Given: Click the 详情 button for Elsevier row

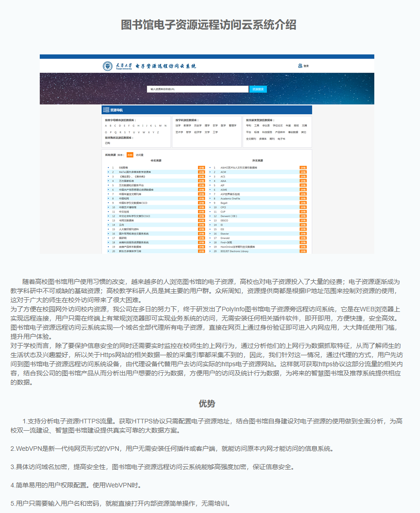Looking at the screenshot, I should click(x=303, y=234).
